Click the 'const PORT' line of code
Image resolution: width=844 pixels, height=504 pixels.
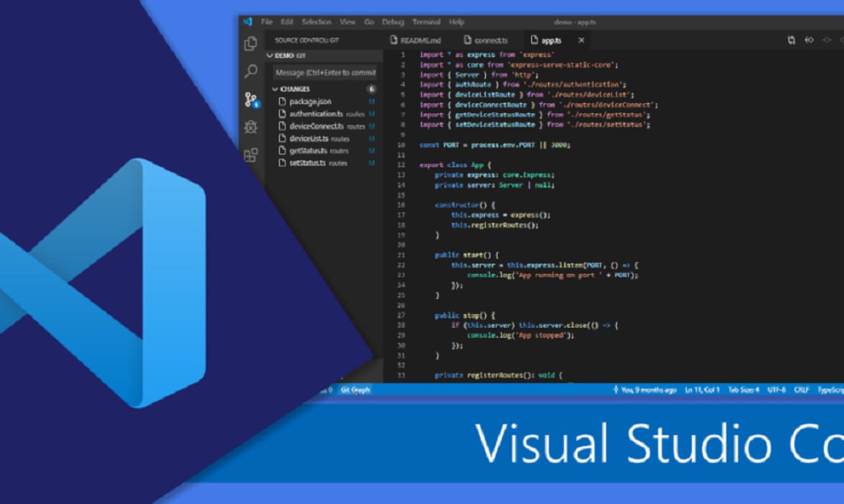tap(495, 145)
